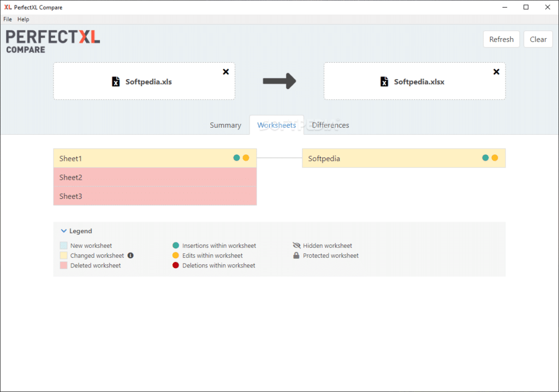Click the Excel file icon beside Softpedia.xlsx
This screenshot has height=392, width=559.
(384, 82)
